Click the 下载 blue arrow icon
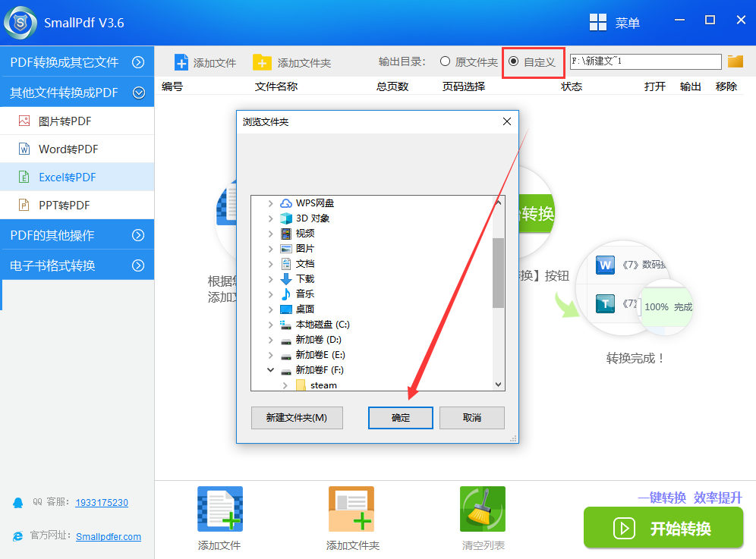756x559 pixels. coord(286,279)
